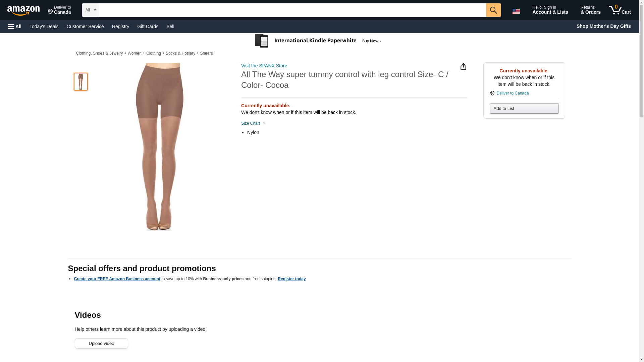This screenshot has height=362, width=644.
Task: Click into the search input field
Action: pos(292,10)
